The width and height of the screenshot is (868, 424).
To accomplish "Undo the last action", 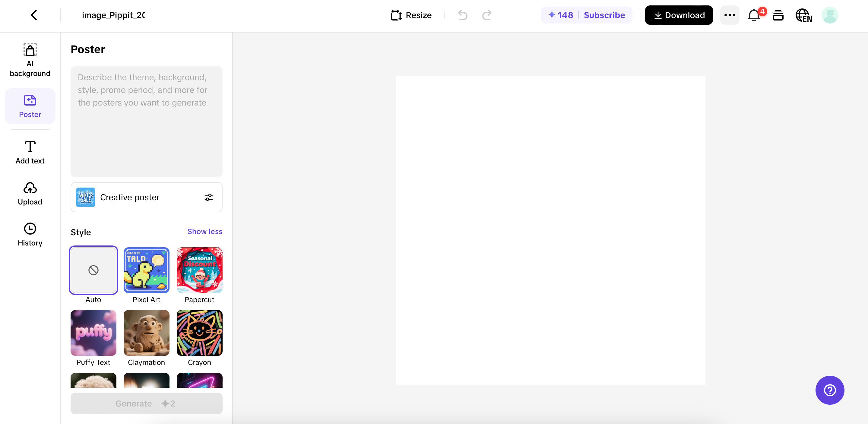I will (x=462, y=15).
